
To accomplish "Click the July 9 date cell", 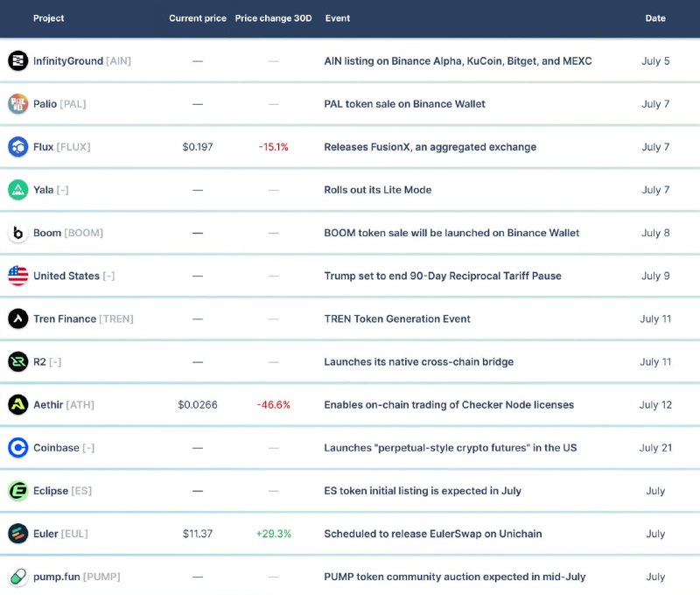I will 655,276.
